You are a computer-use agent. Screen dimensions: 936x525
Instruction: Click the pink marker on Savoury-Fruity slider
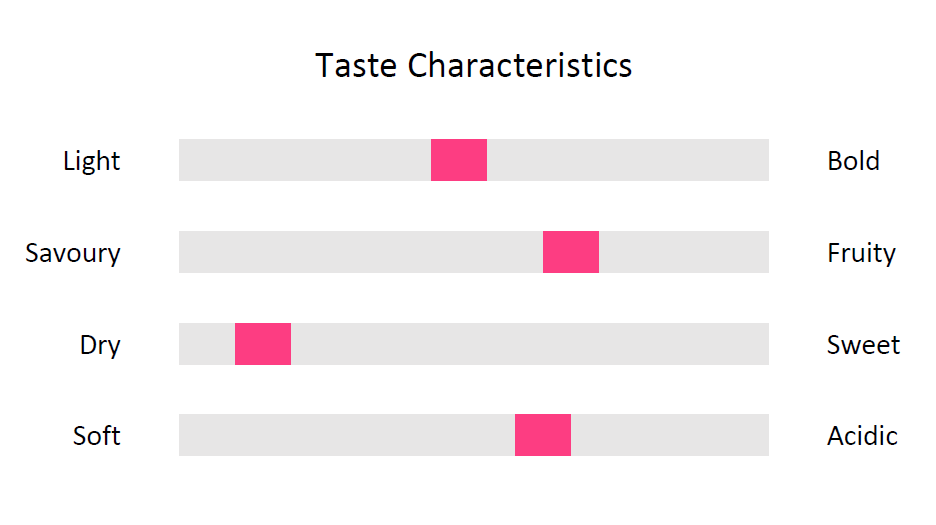571,252
